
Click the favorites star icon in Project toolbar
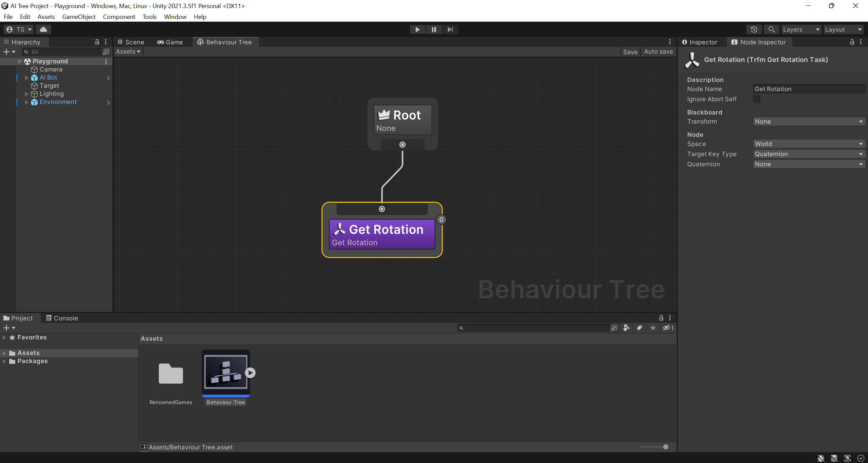tap(653, 328)
